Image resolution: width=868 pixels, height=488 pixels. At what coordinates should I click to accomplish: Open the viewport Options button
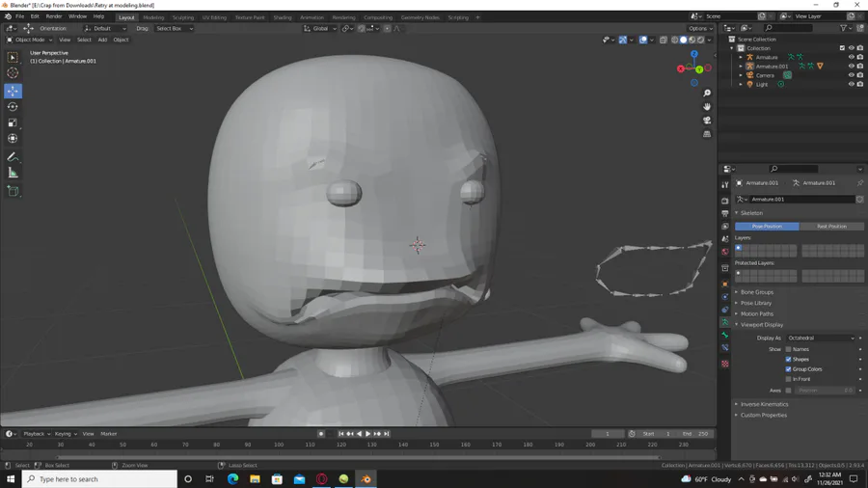point(700,29)
